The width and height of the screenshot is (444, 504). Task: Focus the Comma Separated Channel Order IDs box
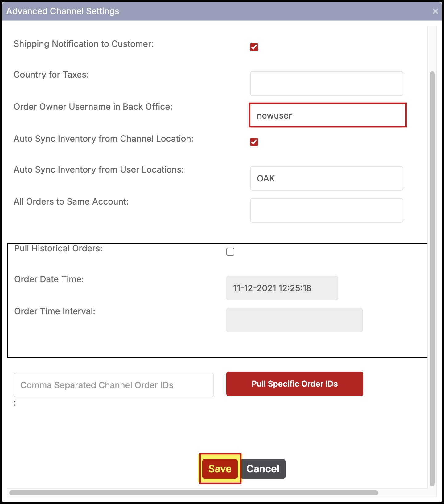point(114,385)
